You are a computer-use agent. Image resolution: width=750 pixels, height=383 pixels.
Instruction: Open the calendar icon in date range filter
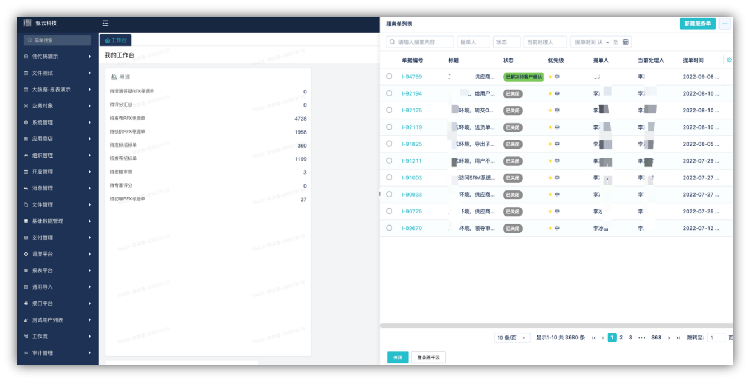coord(626,42)
